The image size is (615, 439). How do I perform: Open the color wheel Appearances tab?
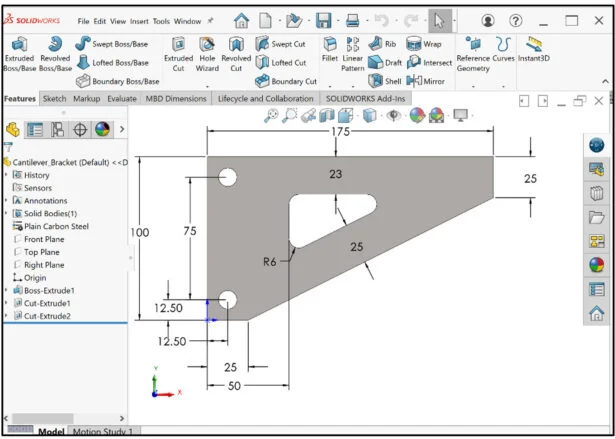pos(101,129)
